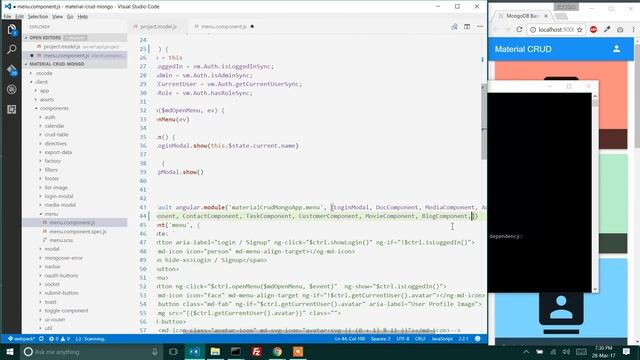Change encoding via UTF-8
The height and width of the screenshot is (360, 640).
click(x=403, y=339)
